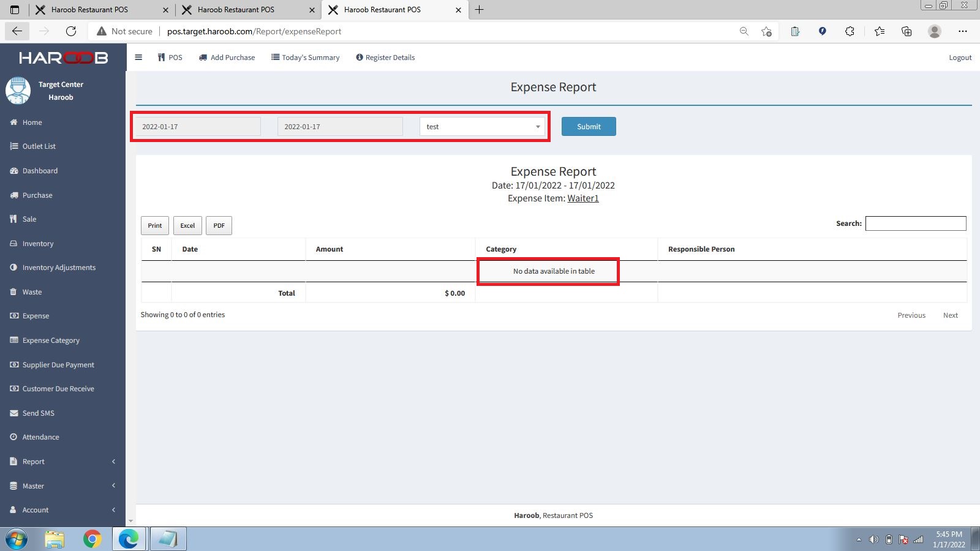980x551 pixels.
Task: Export the report as PDF
Action: (219, 226)
